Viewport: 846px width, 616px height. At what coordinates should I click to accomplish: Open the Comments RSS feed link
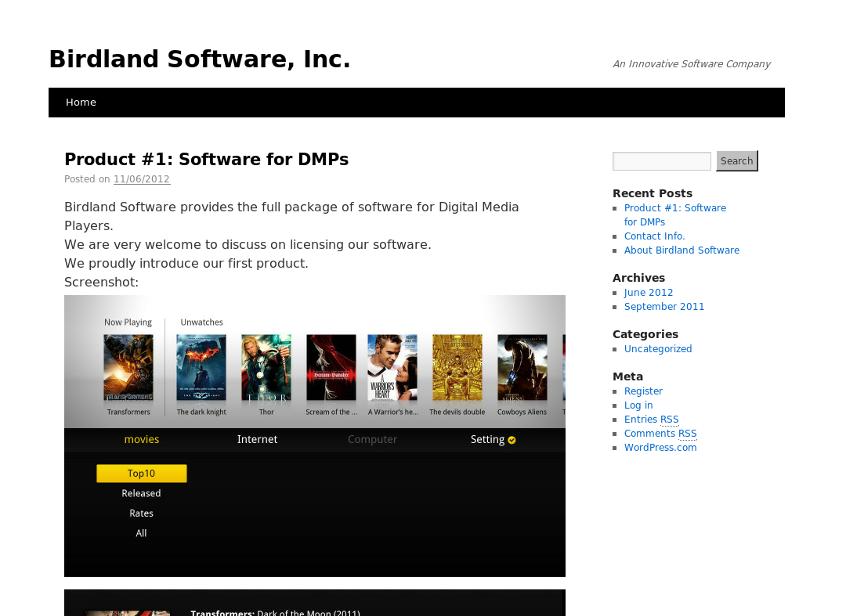(x=660, y=434)
